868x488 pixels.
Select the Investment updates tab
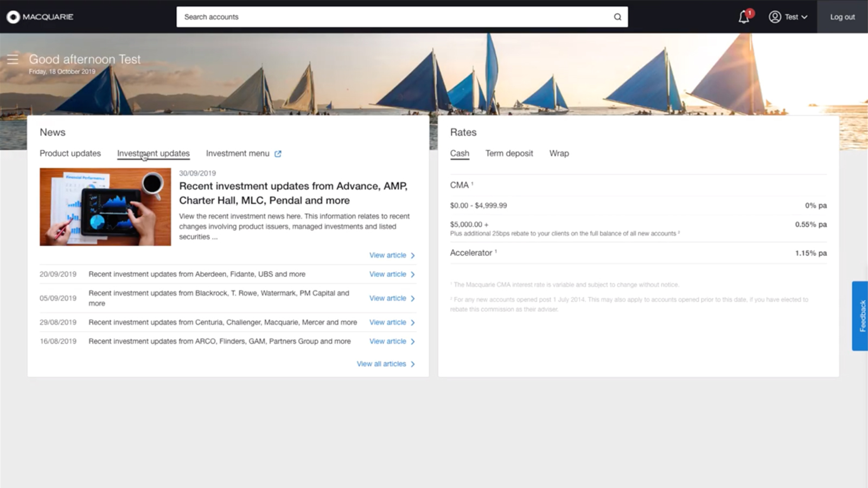pyautogui.click(x=154, y=153)
